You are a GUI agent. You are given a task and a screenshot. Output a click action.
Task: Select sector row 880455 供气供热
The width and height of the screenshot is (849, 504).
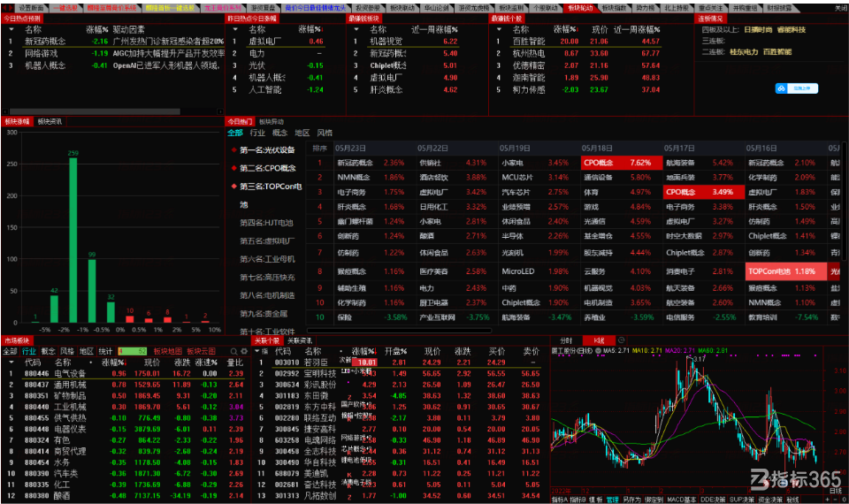(x=126, y=418)
